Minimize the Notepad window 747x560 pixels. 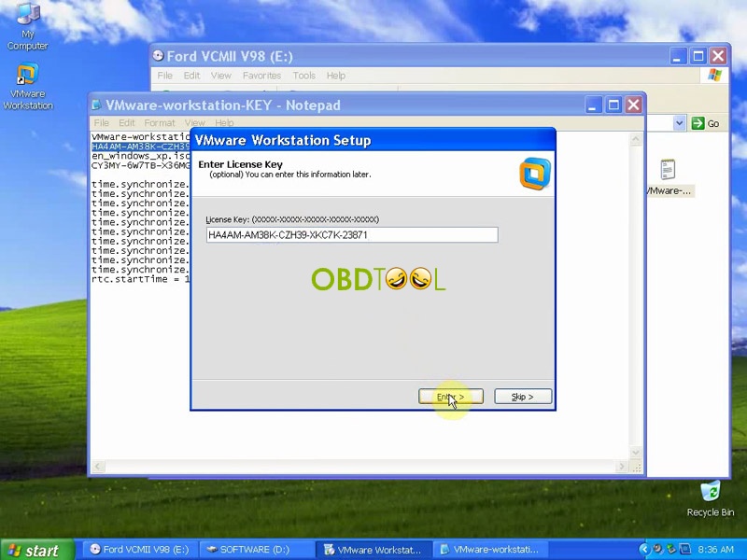[x=593, y=105]
